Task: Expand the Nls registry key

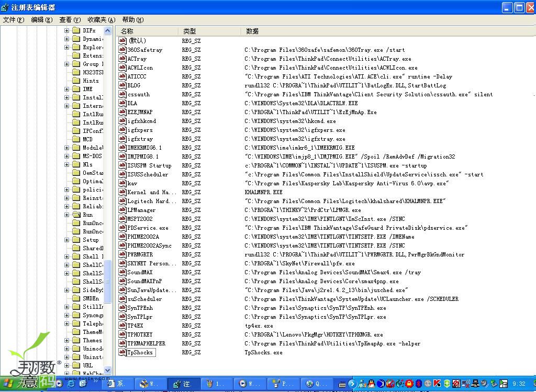Action: pos(66,164)
